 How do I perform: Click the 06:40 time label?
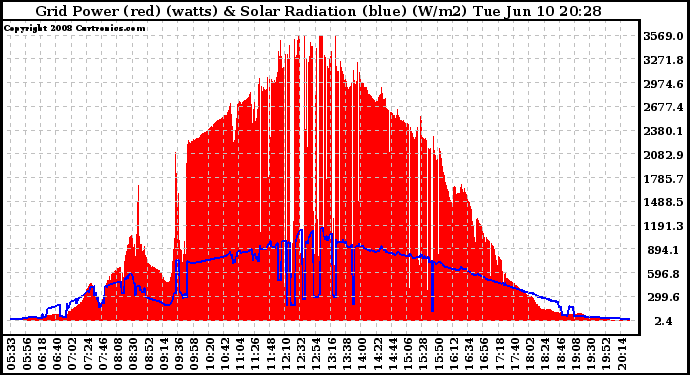coord(56,354)
